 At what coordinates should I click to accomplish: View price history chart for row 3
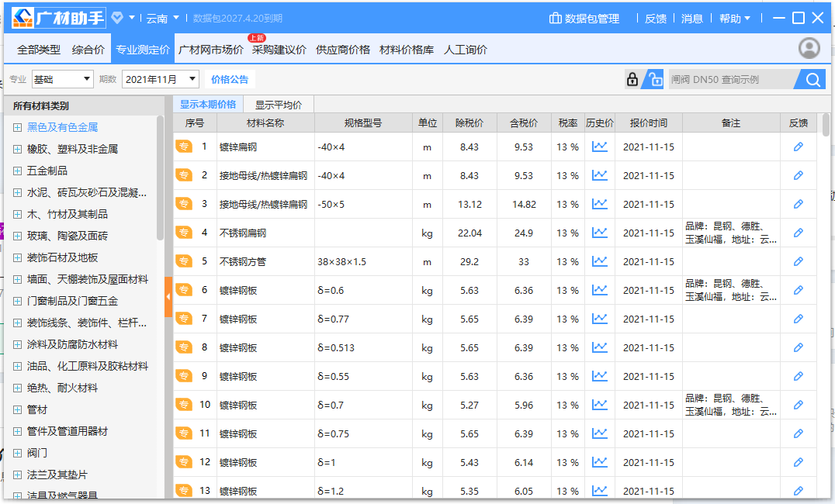[x=600, y=204]
